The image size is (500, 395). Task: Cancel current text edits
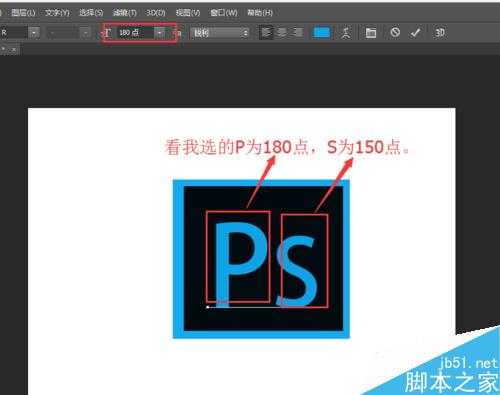tap(395, 32)
